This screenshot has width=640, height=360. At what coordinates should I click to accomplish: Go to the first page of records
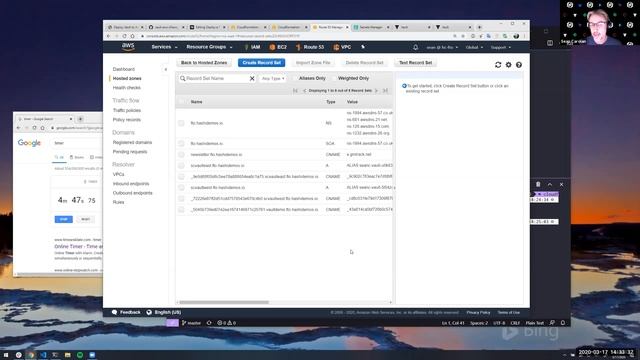[x=296, y=91]
